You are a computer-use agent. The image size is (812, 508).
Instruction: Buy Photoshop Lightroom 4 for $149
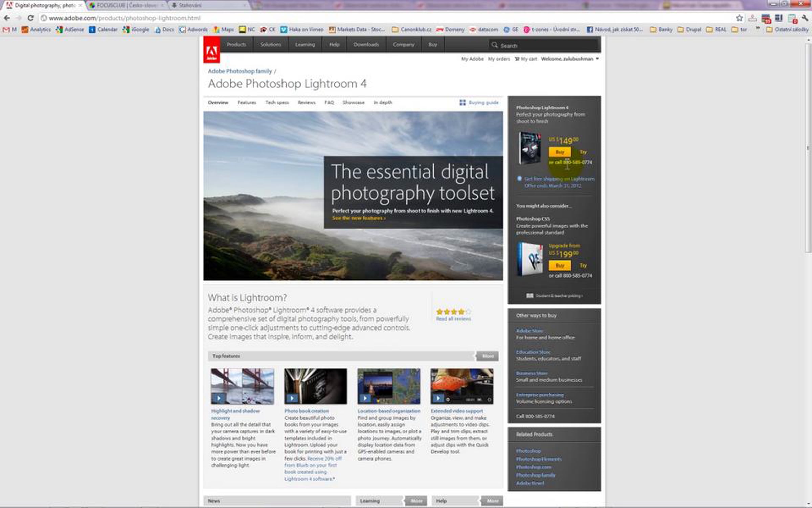pos(560,152)
